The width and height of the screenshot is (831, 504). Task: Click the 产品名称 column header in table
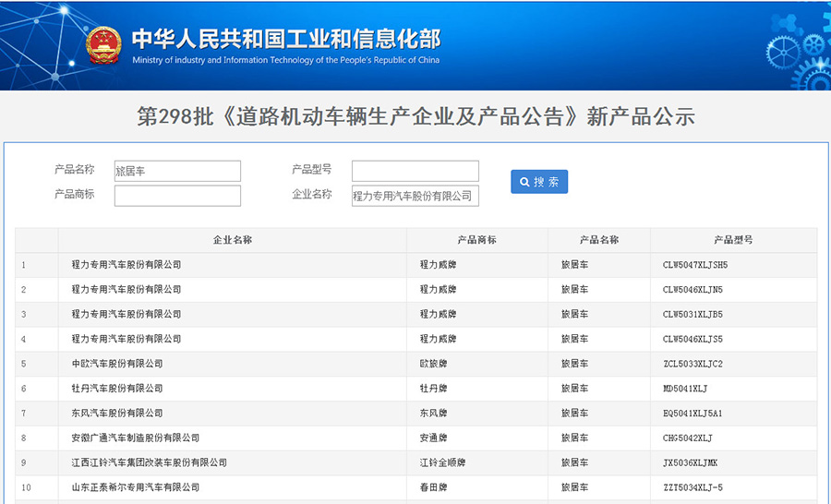click(598, 240)
